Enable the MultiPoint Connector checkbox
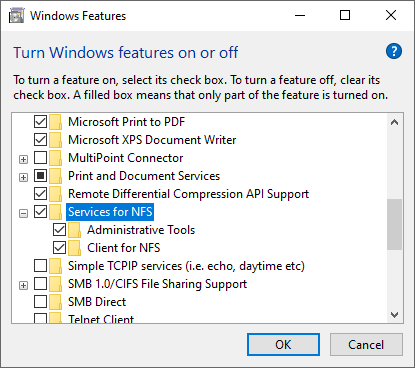This screenshot has width=415, height=368. [x=40, y=158]
